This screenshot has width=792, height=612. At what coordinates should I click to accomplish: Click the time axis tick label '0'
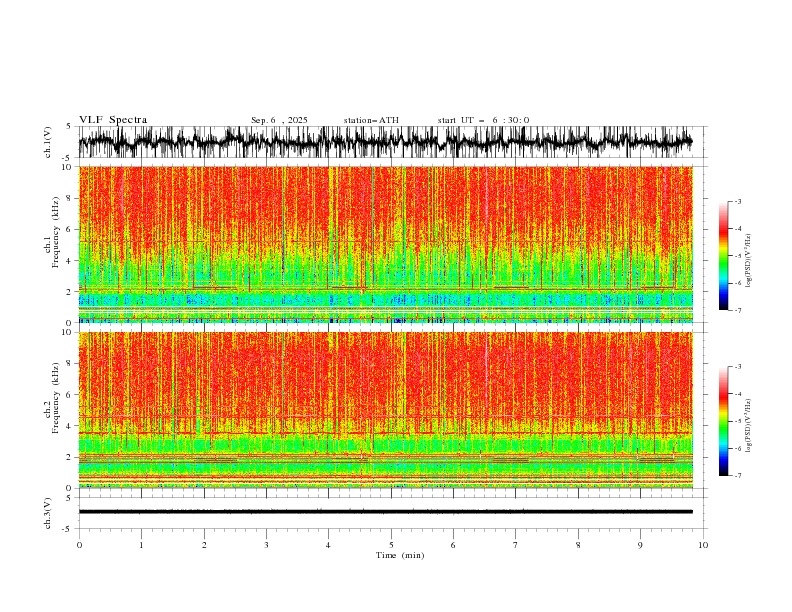[79, 545]
